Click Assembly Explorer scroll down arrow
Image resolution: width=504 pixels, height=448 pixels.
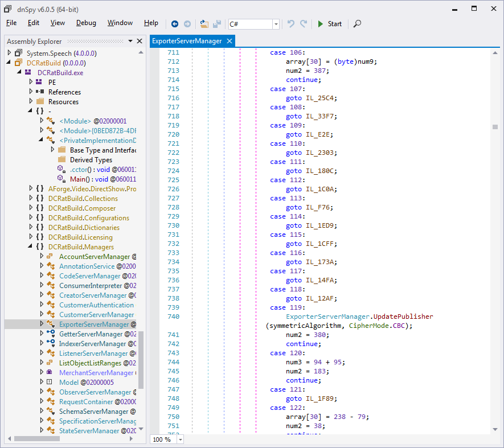pos(141,429)
